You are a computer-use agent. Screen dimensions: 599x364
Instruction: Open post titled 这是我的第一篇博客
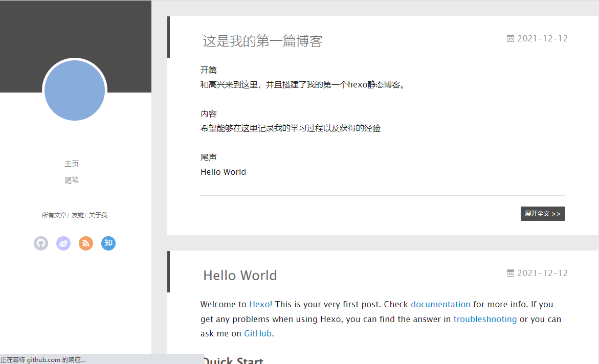[263, 41]
